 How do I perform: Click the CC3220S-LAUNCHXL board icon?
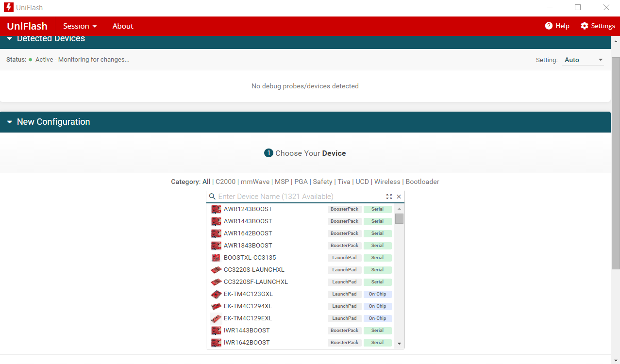[216, 270]
